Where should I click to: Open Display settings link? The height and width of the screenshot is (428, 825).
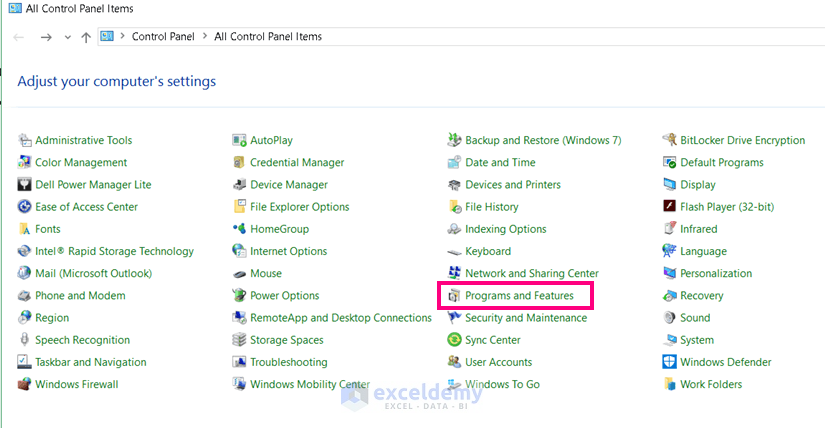pyautogui.click(x=698, y=185)
